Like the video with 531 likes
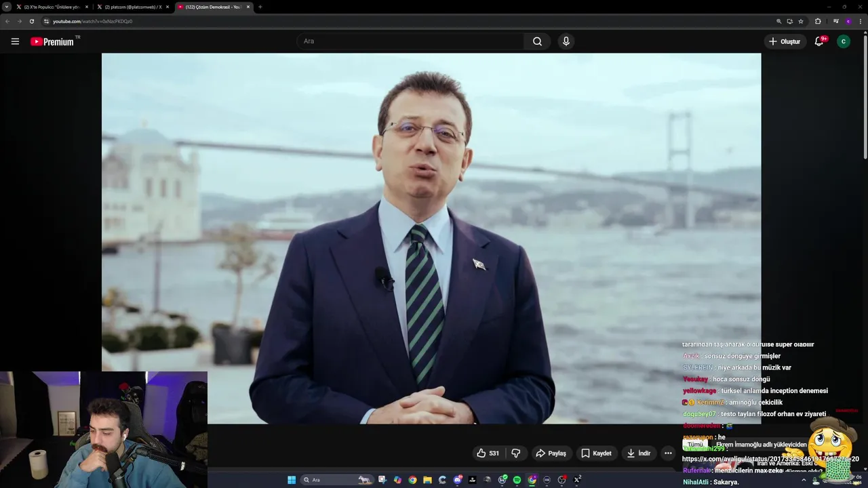This screenshot has width=868, height=488. [x=488, y=453]
